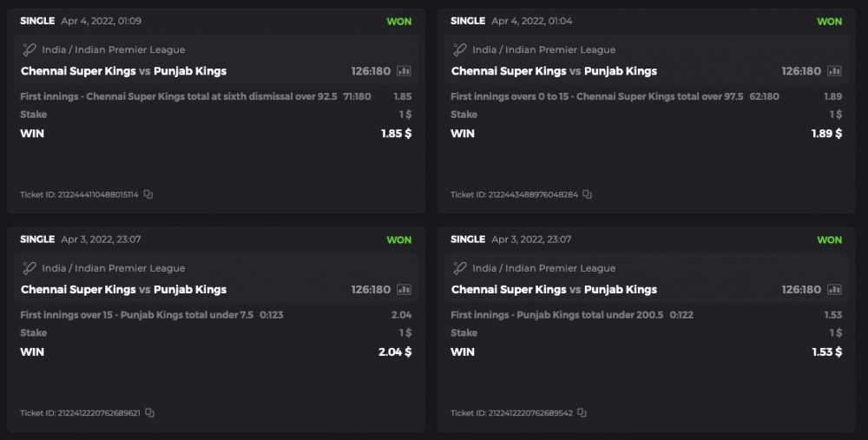Copy ticket ID ending in 8015114
868x440 pixels.
click(148, 194)
